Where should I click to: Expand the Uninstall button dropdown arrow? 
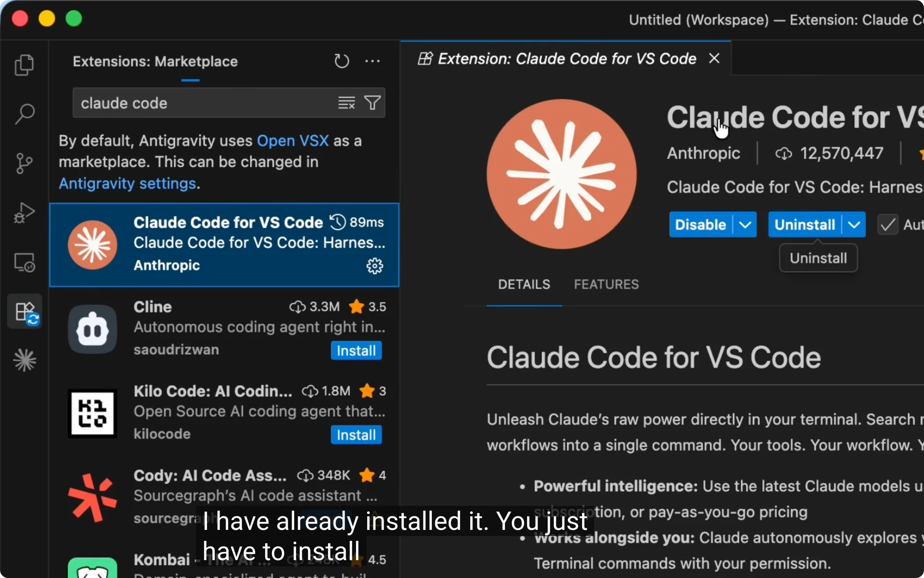(x=854, y=225)
